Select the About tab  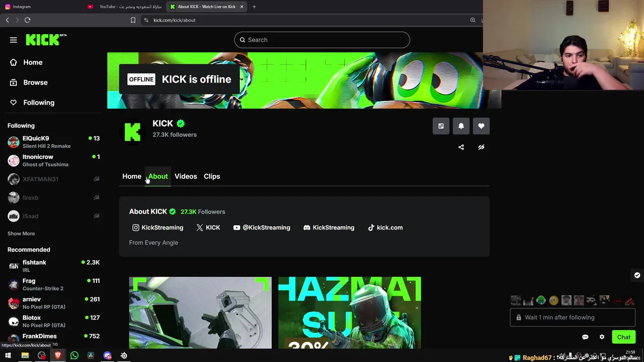158,176
